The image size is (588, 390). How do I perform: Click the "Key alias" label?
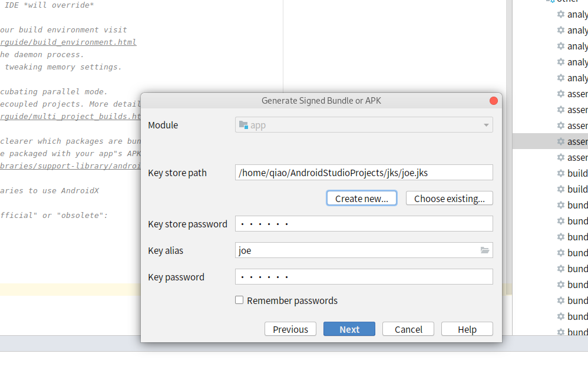point(166,250)
